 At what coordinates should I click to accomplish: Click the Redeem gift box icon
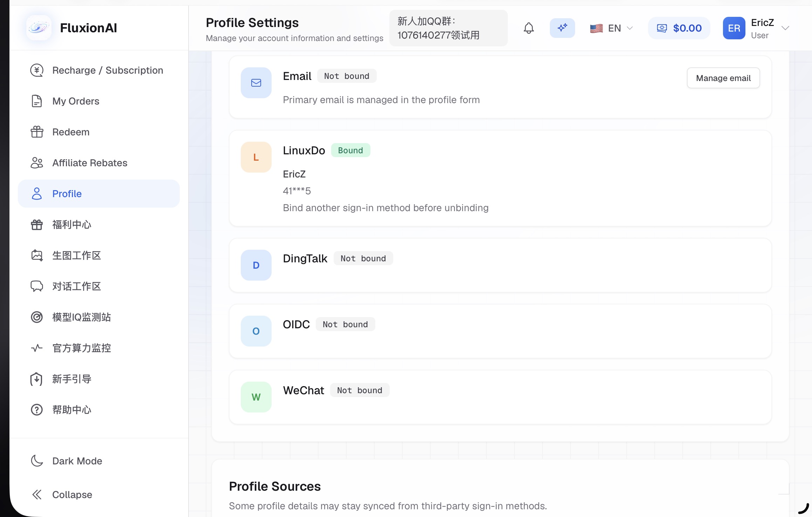(37, 132)
